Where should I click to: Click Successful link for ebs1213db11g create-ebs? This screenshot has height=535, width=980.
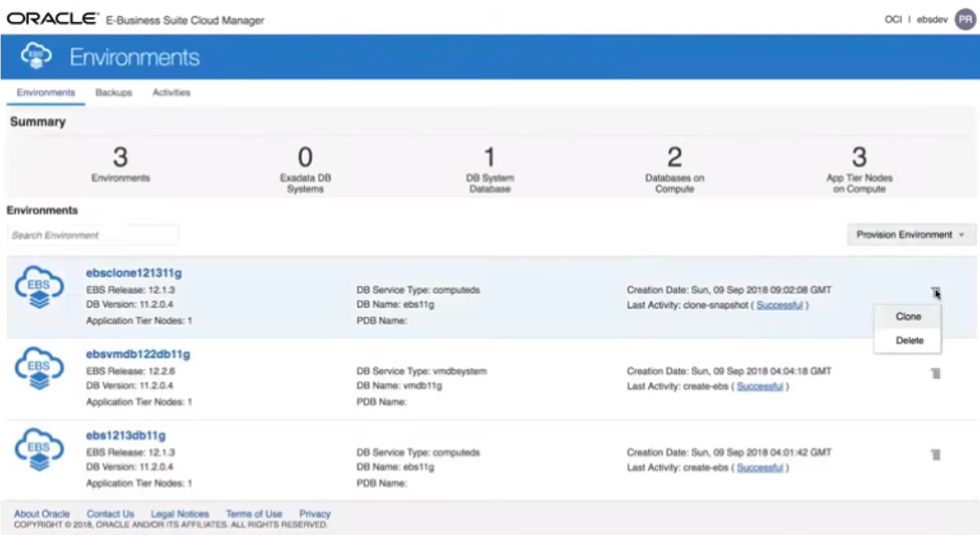tap(760, 468)
